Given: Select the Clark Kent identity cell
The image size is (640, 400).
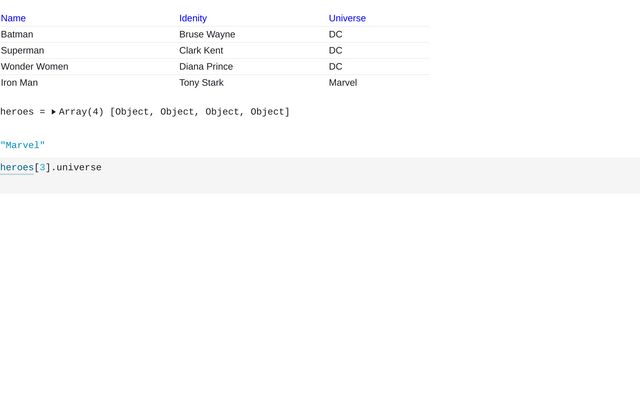Looking at the screenshot, I should coord(201,50).
